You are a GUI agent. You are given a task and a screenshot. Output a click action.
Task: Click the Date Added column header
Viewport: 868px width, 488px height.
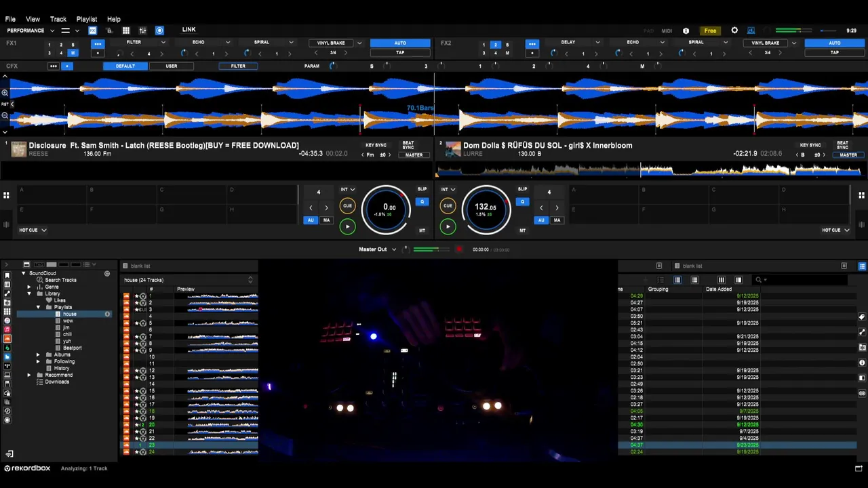tap(719, 289)
